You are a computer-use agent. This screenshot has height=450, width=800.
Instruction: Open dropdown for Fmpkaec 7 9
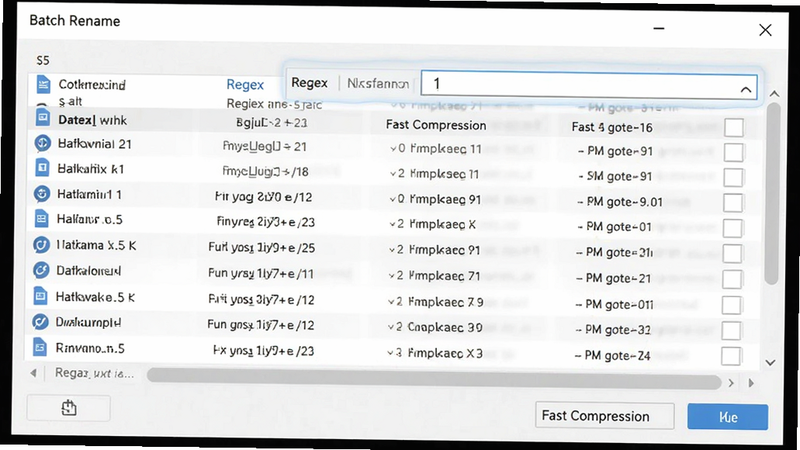[391, 302]
